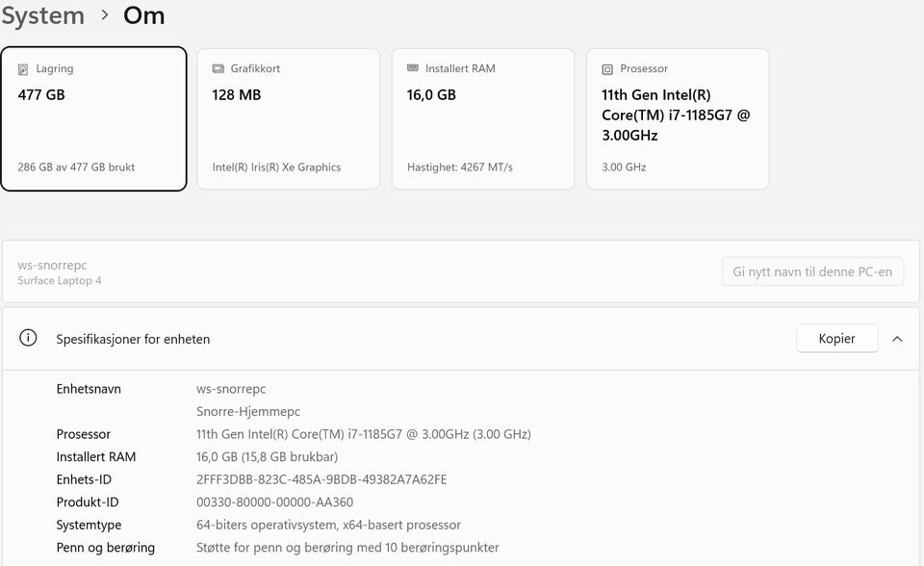
Task: Click the processor value ending in (3.00 GHz)
Action: tap(364, 434)
